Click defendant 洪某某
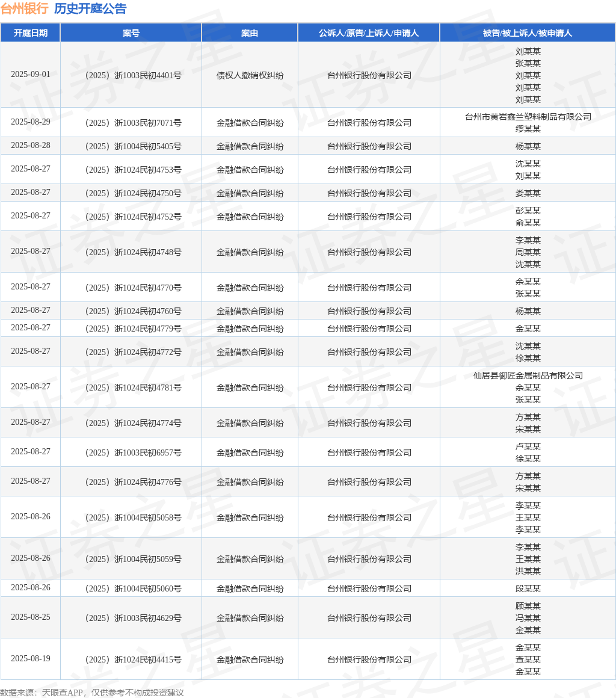Image resolution: width=616 pixels, height=698 pixels. coord(528,571)
